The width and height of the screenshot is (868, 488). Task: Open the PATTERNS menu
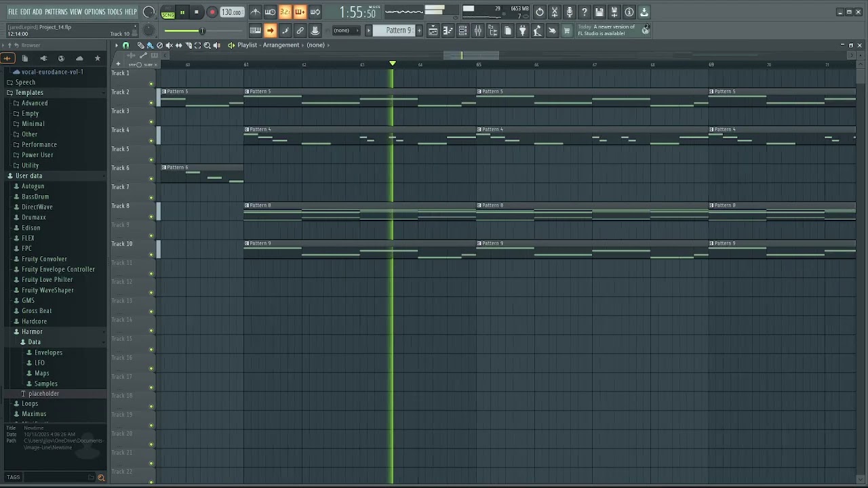coord(56,12)
